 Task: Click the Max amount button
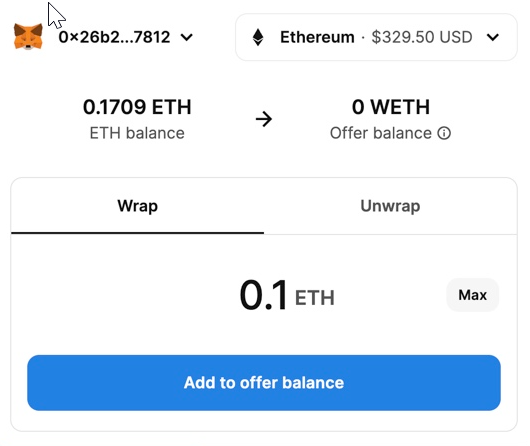coord(473,295)
